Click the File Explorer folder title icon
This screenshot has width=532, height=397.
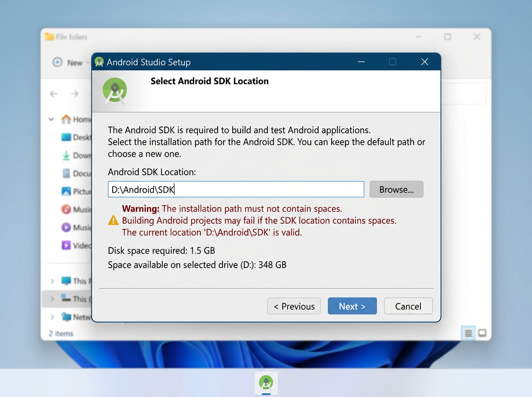tap(49, 37)
